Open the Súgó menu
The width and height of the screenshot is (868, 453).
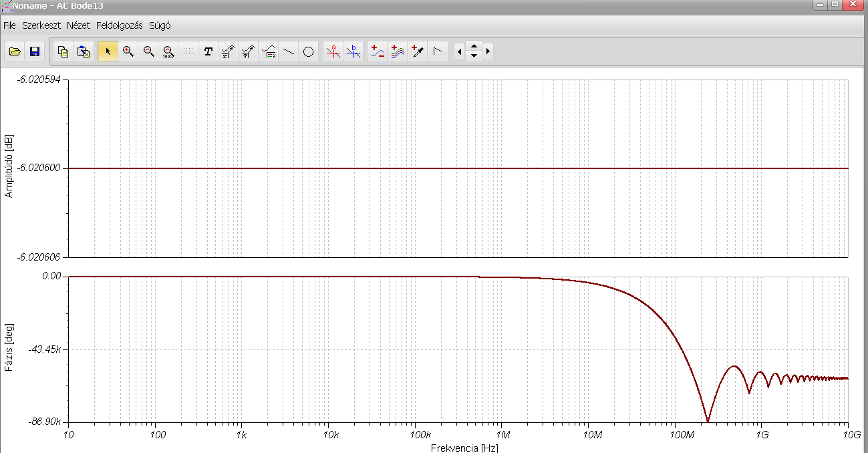[160, 25]
